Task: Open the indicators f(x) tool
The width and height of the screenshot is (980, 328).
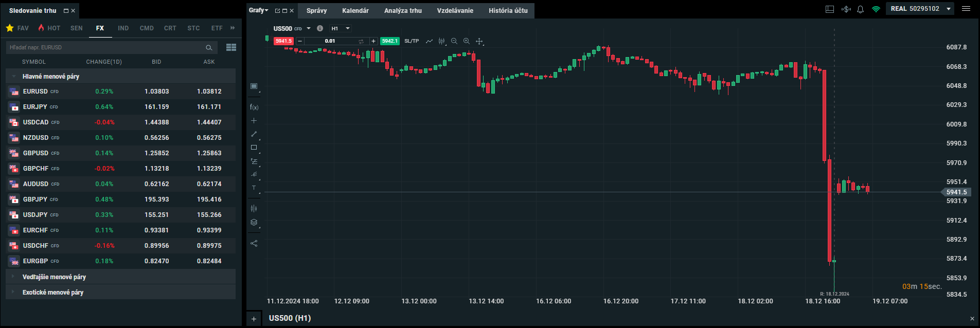Action: tap(254, 107)
